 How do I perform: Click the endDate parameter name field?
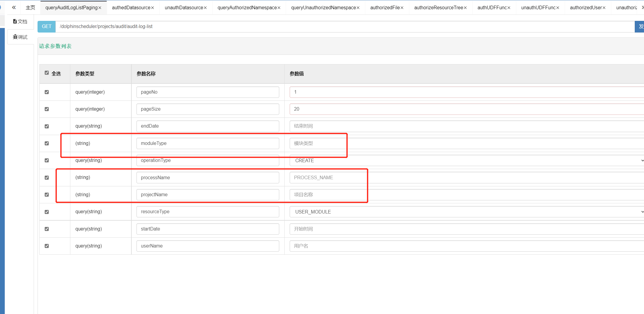(x=208, y=126)
